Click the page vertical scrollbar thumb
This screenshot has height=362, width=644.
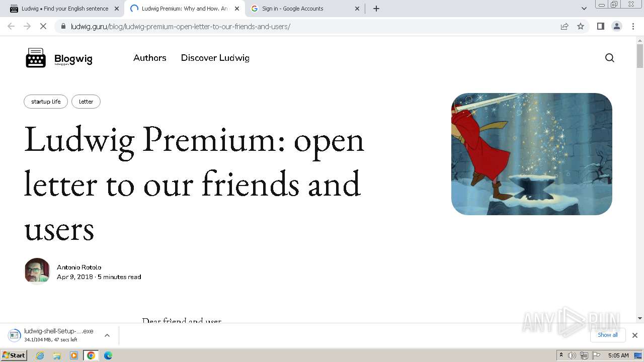coord(640,55)
